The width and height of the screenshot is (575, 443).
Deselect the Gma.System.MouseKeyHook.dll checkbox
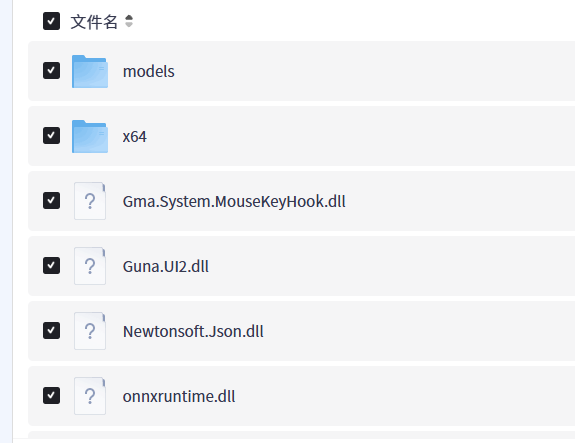(51, 200)
